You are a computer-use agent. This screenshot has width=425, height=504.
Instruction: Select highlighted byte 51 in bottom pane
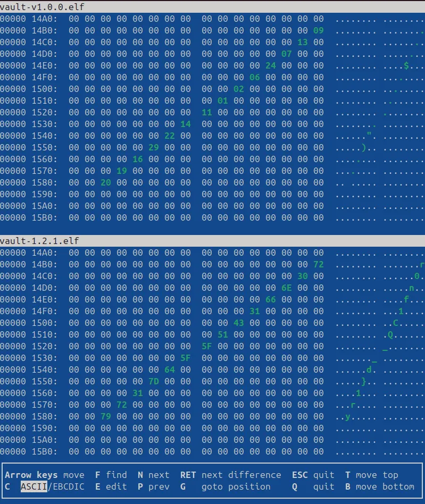223,334
